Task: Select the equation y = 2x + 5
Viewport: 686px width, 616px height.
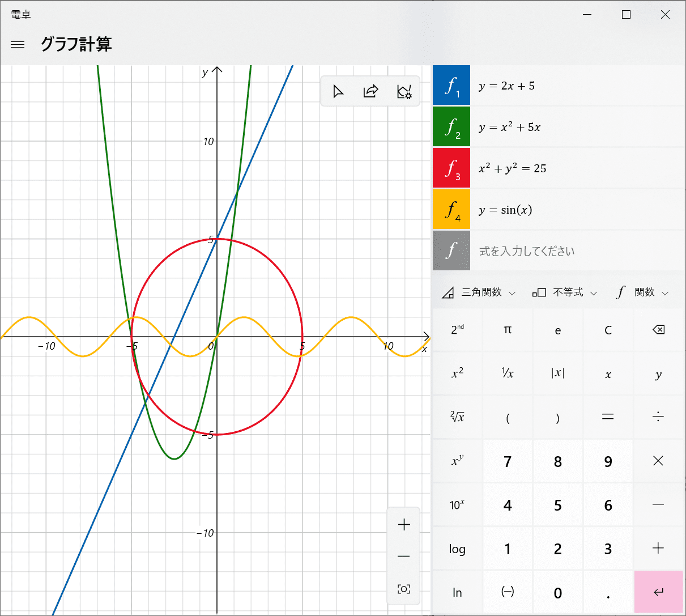Action: pos(578,86)
